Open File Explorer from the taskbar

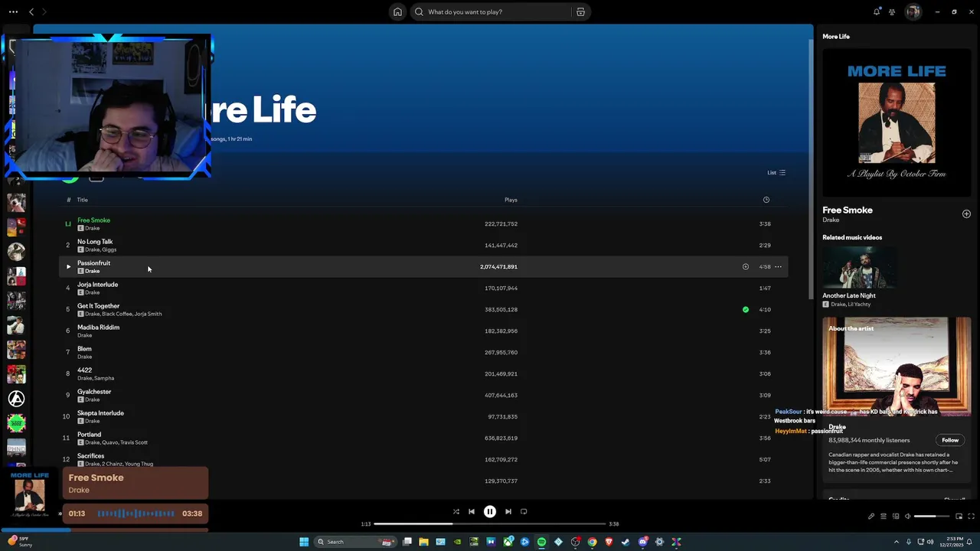coord(423,542)
